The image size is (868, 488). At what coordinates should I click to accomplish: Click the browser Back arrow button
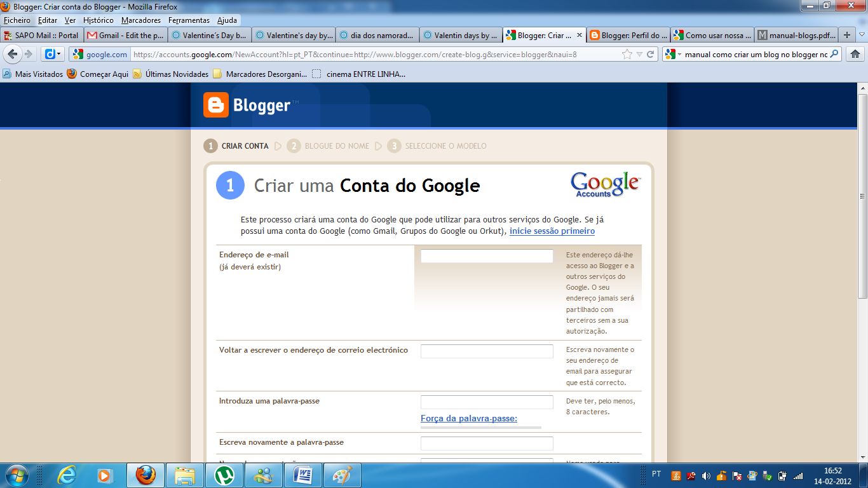tap(13, 54)
